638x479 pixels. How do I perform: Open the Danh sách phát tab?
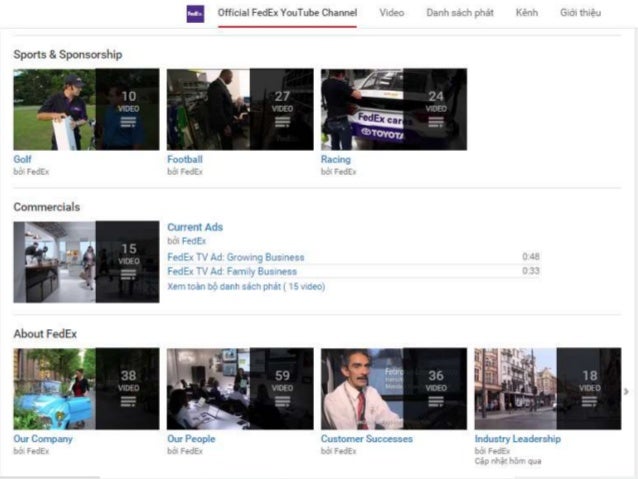pos(460,13)
